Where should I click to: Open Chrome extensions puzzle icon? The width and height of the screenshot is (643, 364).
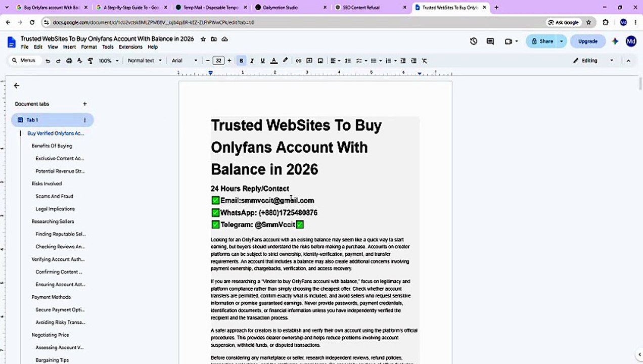(606, 22)
